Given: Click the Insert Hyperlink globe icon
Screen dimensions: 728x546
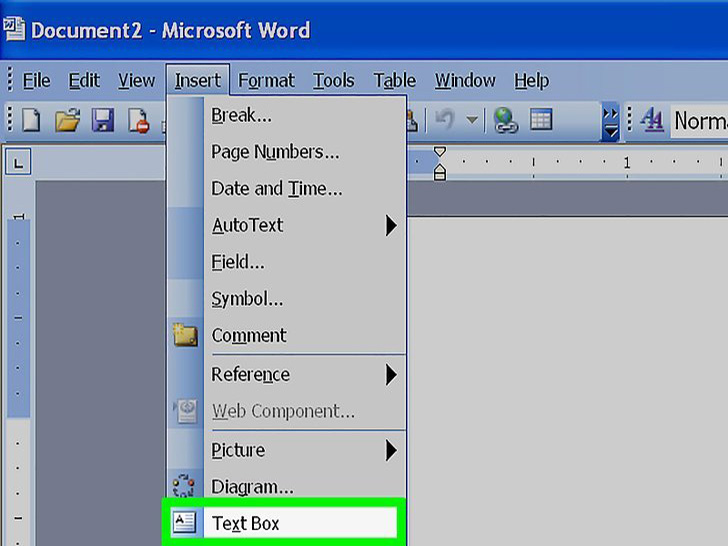Looking at the screenshot, I should tap(506, 122).
